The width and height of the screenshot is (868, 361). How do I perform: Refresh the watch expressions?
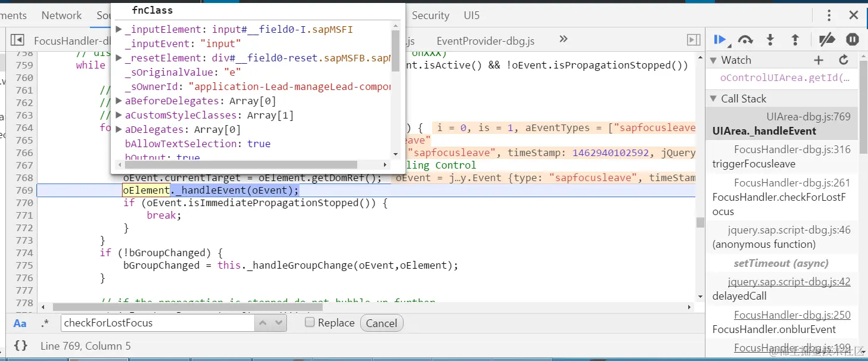(x=844, y=60)
